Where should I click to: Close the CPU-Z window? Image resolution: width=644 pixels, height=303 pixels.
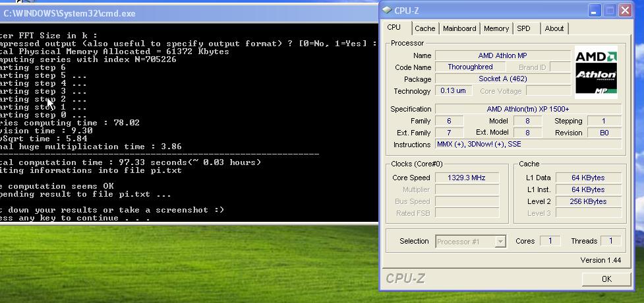click(625, 11)
